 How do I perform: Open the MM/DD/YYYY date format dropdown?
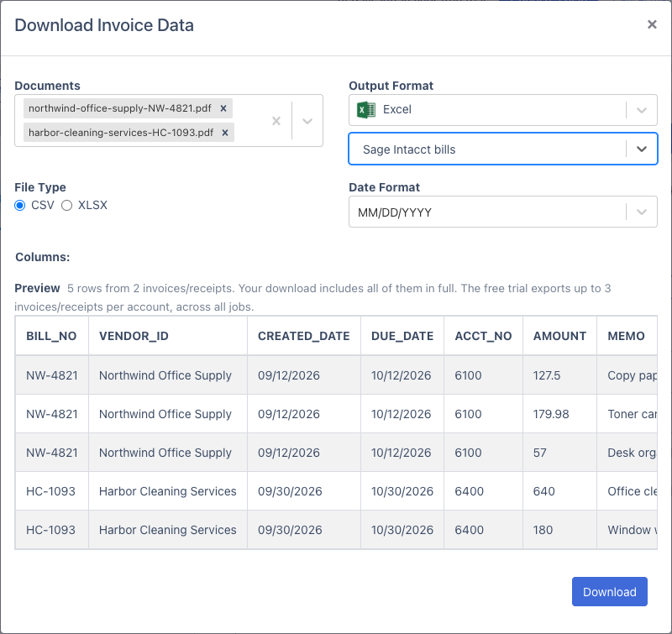click(x=641, y=212)
